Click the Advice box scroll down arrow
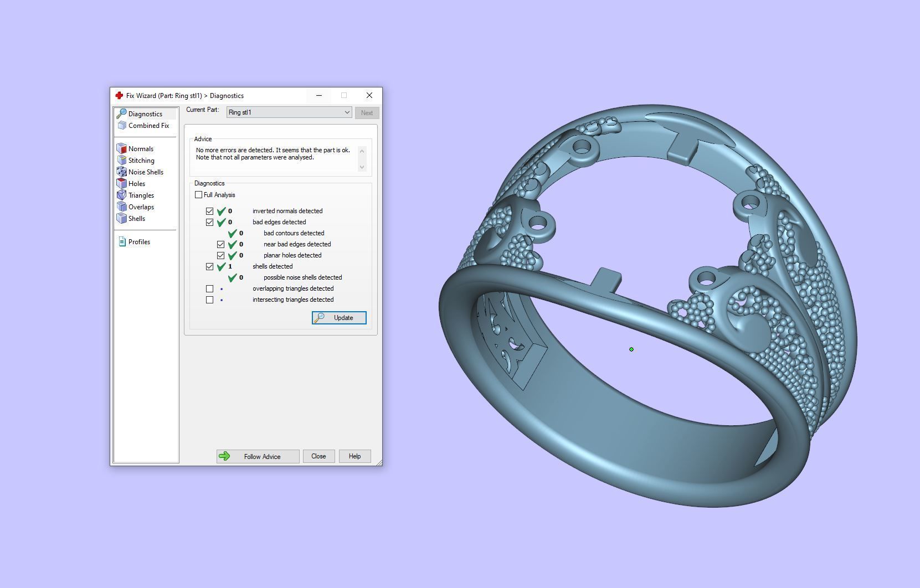920x588 pixels. point(362,167)
